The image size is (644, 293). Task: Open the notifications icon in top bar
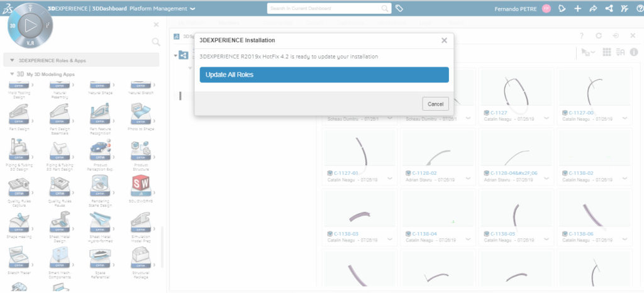tap(562, 8)
